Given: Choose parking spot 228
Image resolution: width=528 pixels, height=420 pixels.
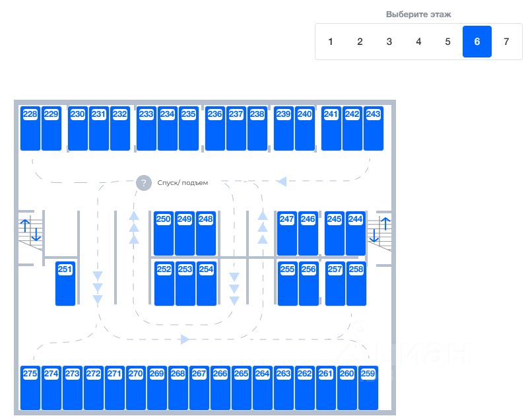Looking at the screenshot, I should [x=30, y=128].
